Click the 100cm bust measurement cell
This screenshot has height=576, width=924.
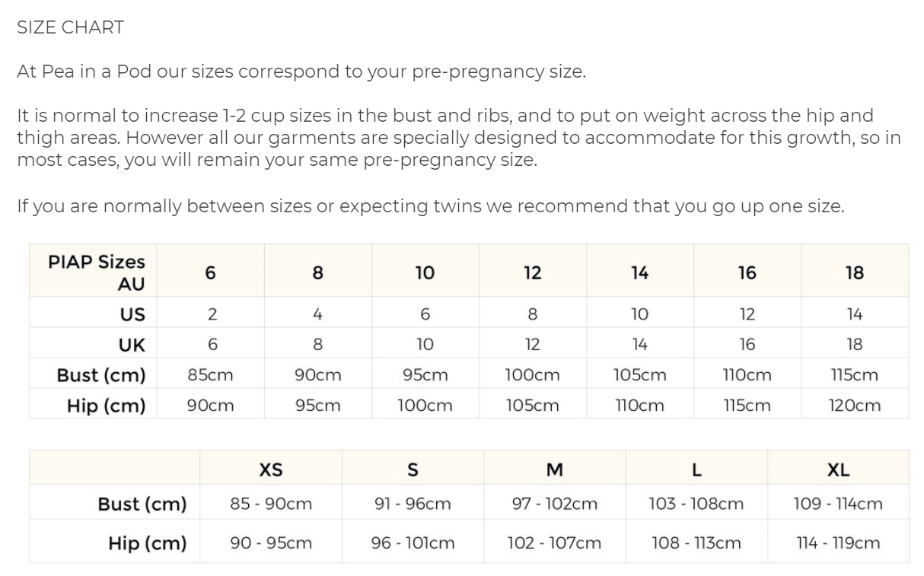click(x=532, y=375)
